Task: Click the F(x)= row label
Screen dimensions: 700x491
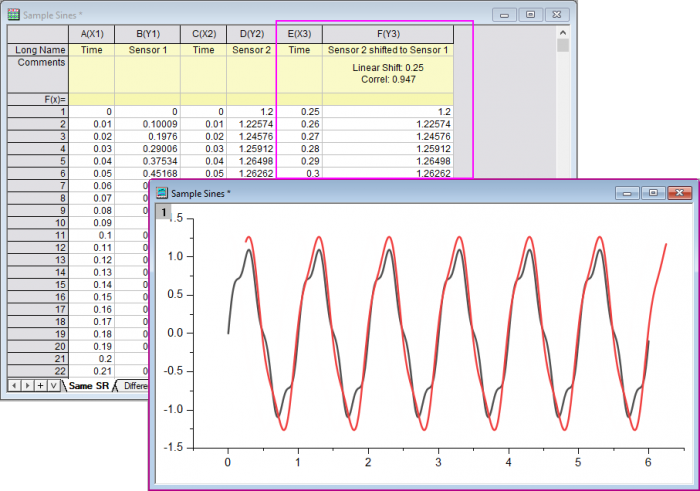Action: (x=38, y=99)
